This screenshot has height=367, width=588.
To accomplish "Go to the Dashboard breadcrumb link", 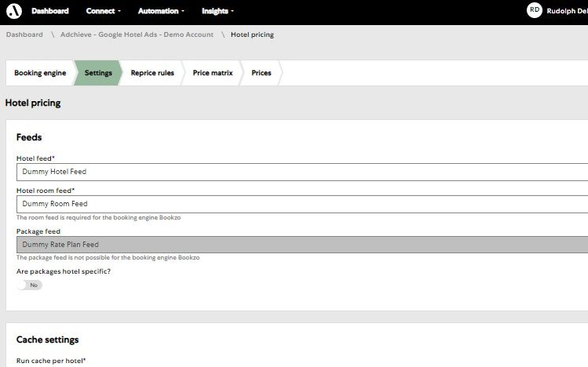I will (x=24, y=35).
